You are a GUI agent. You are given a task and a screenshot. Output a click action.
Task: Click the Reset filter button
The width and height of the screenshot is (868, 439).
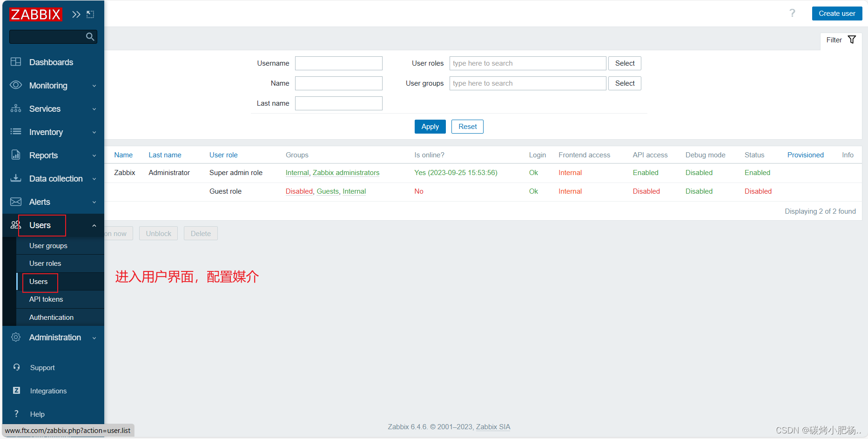pos(467,127)
